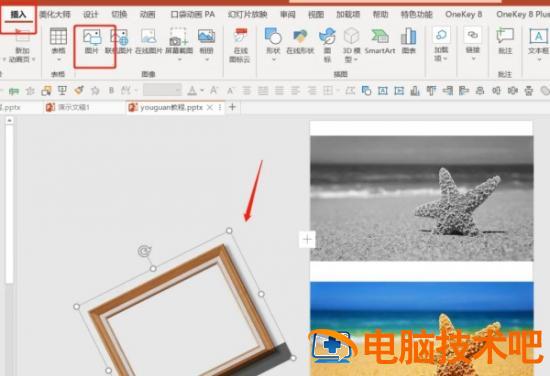This screenshot has width=550, height=376.
Task: Select the 形状 shapes icon
Action: [273, 36]
